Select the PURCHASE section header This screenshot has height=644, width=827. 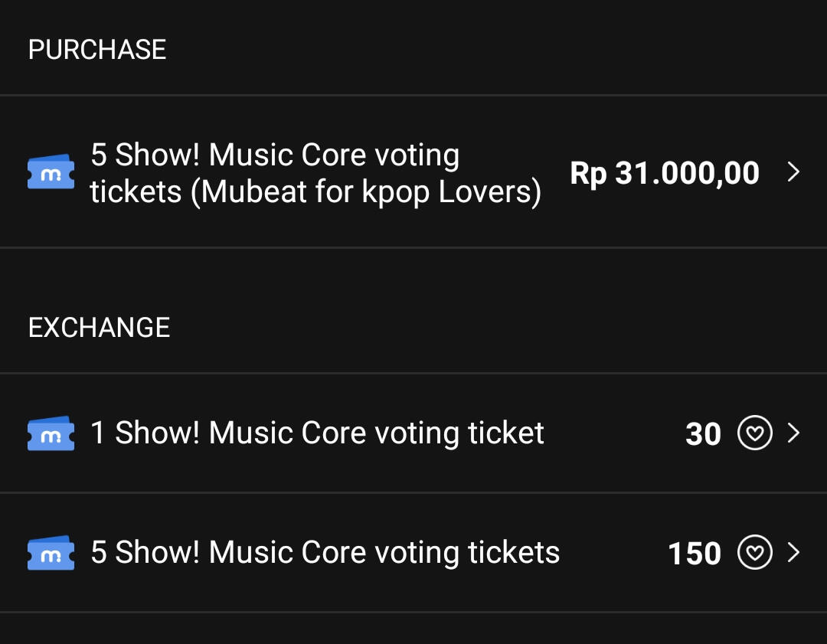(x=97, y=50)
